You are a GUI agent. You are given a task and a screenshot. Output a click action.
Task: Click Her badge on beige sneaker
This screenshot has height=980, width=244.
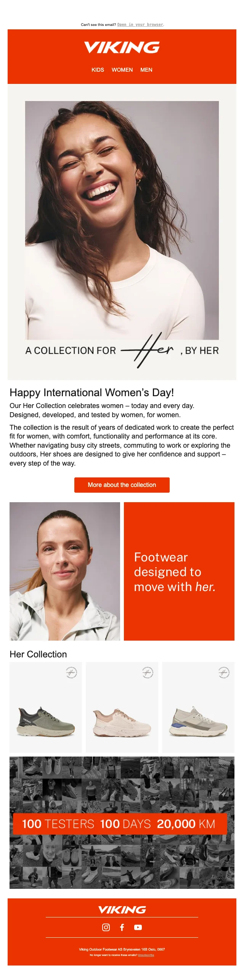(224, 672)
